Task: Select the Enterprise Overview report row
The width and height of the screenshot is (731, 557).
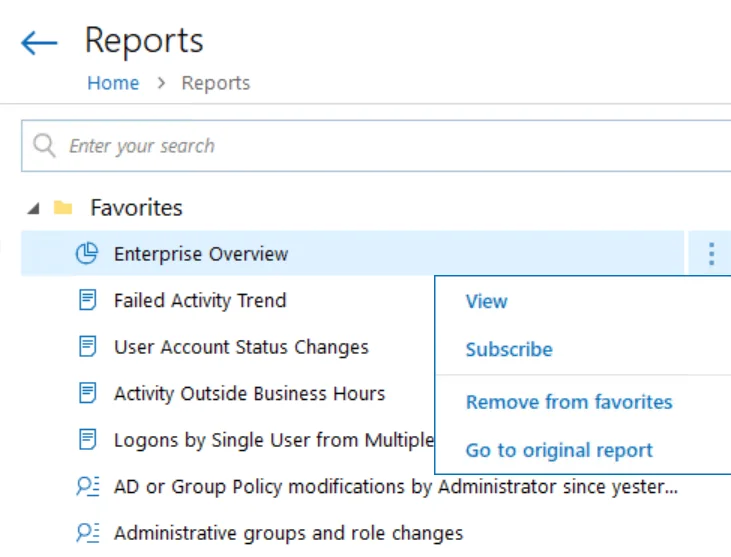Action: click(352, 254)
